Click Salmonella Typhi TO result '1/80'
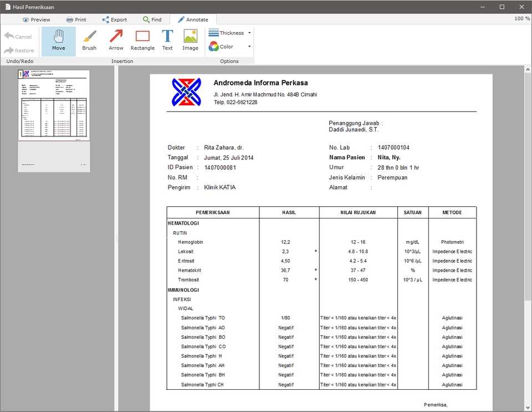The width and height of the screenshot is (532, 412). 286,318
